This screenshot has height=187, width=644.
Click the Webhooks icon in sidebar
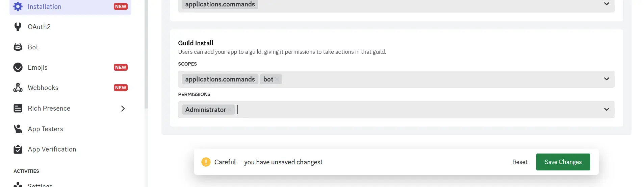coord(18,88)
